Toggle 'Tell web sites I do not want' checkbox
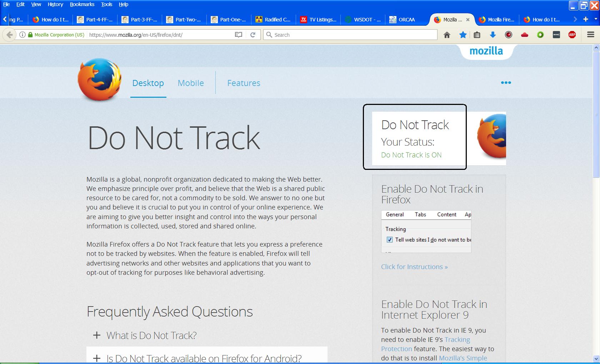The image size is (600, 364). (390, 240)
